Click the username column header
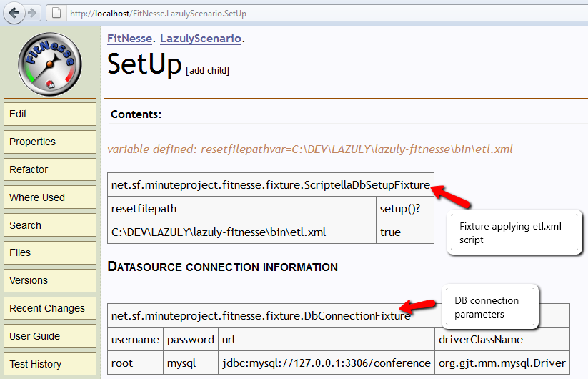 tap(135, 339)
